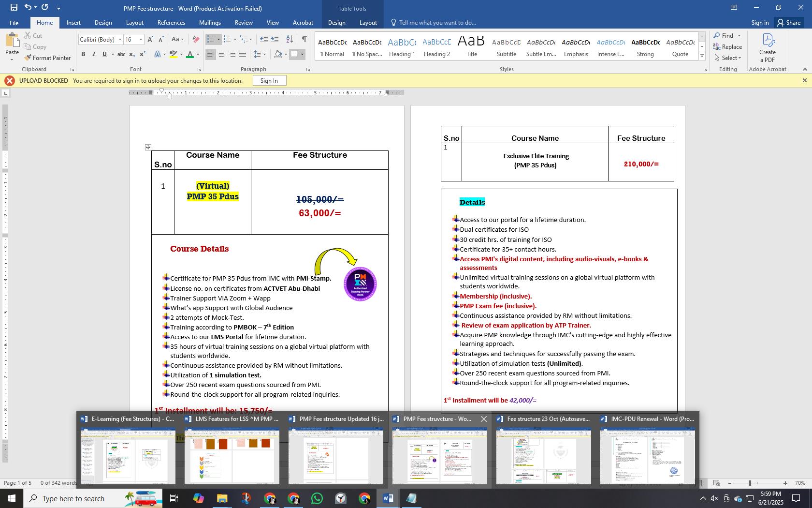The height and width of the screenshot is (508, 812).
Task: Open the Mailings tab
Action: click(x=210, y=23)
